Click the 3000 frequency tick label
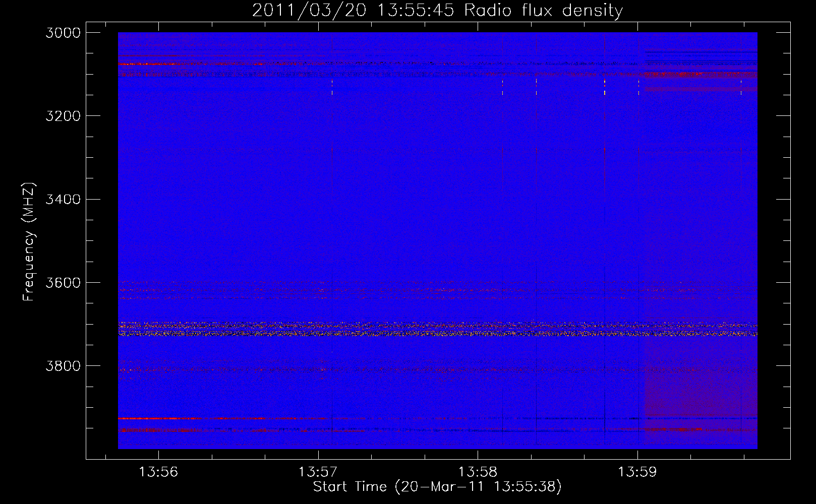The image size is (816, 504). pos(63,33)
